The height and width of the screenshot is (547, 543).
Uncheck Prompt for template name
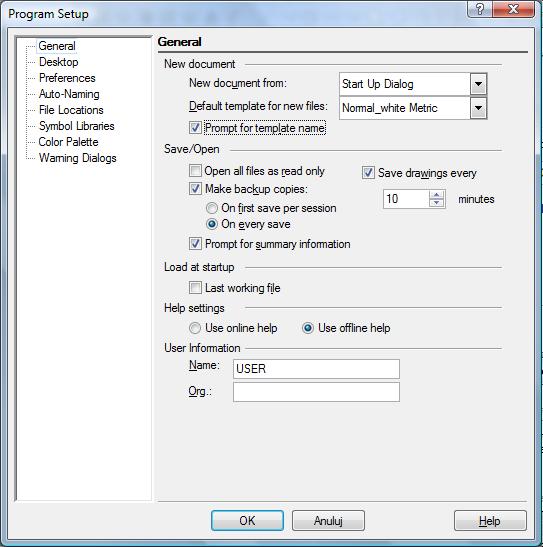195,128
